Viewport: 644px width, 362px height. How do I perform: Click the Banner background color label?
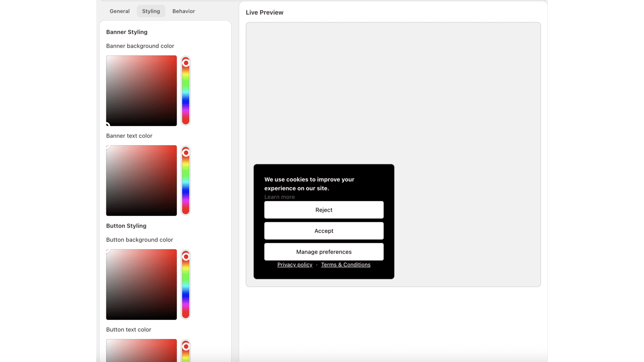tap(140, 46)
